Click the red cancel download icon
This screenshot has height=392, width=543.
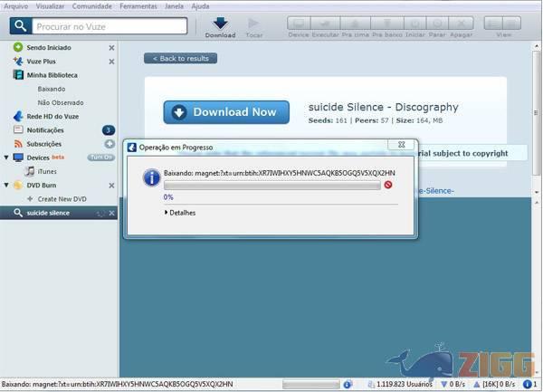[388, 185]
